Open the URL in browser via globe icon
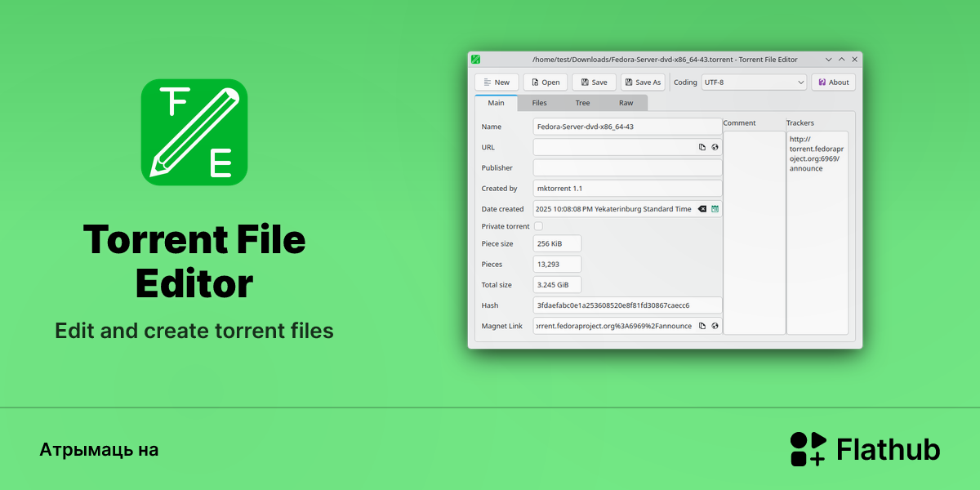The width and height of the screenshot is (980, 490). (x=715, y=147)
